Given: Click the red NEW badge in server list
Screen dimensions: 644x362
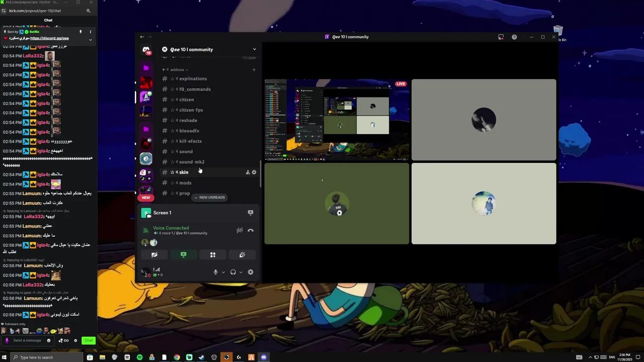Looking at the screenshot, I should (146, 198).
